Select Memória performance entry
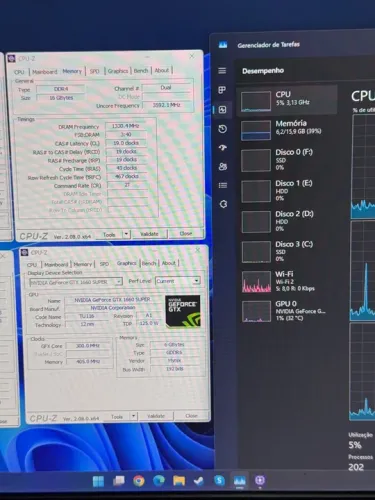The height and width of the screenshot is (500, 375). [287, 129]
